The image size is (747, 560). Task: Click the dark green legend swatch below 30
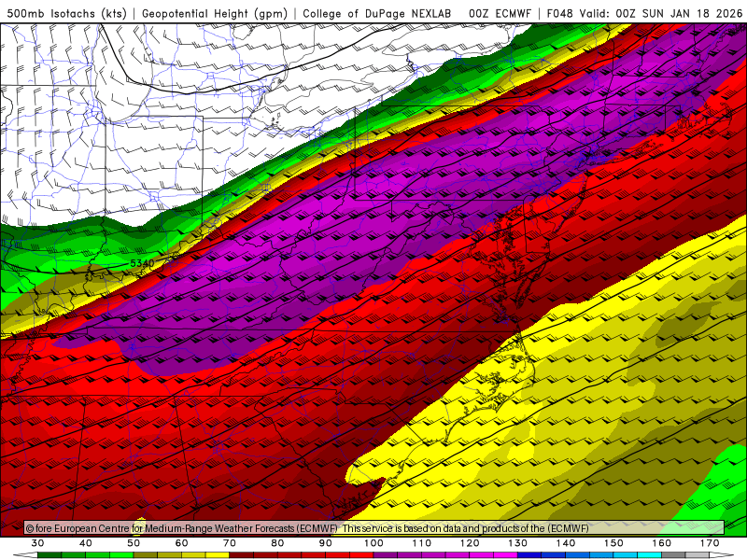pyautogui.click(x=49, y=555)
